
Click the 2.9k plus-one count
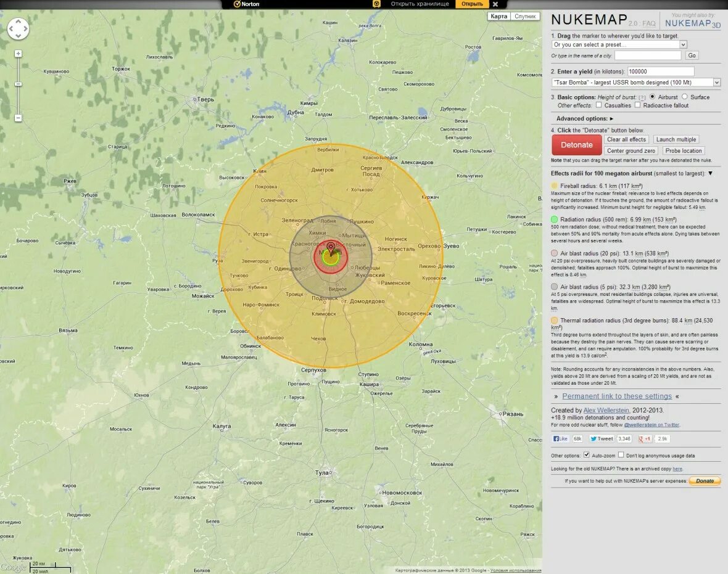tap(662, 438)
